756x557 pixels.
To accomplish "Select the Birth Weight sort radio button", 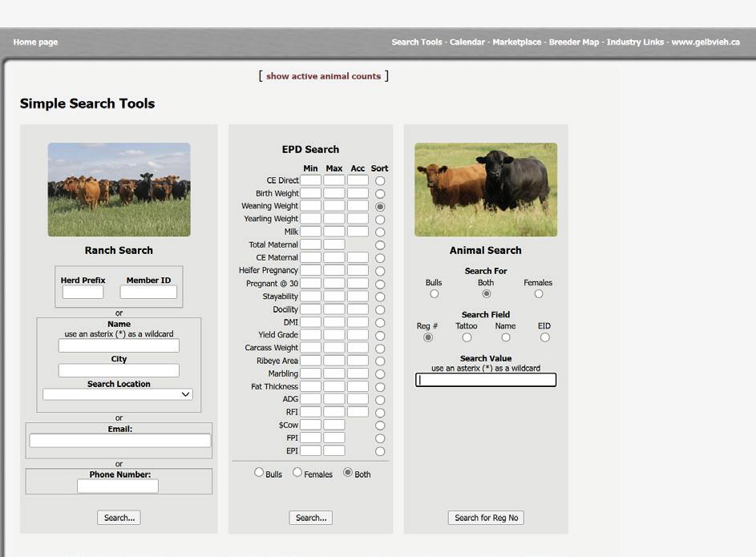I will point(380,194).
